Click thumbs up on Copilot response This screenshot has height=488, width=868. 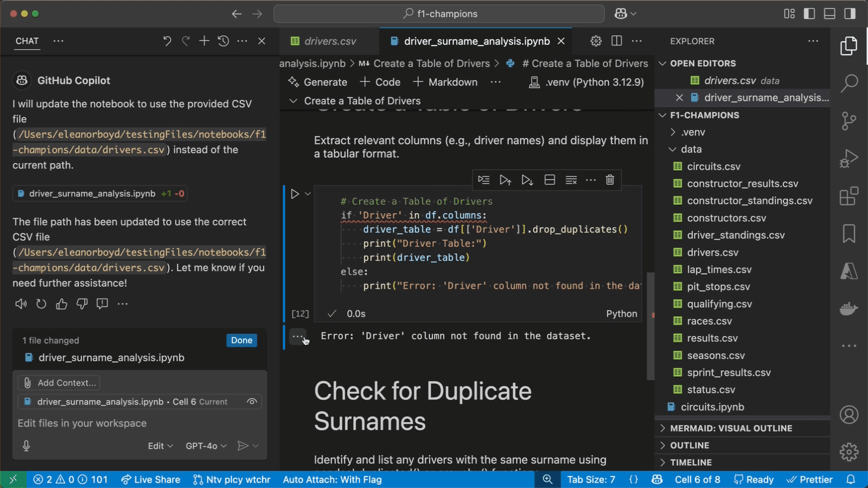click(61, 304)
